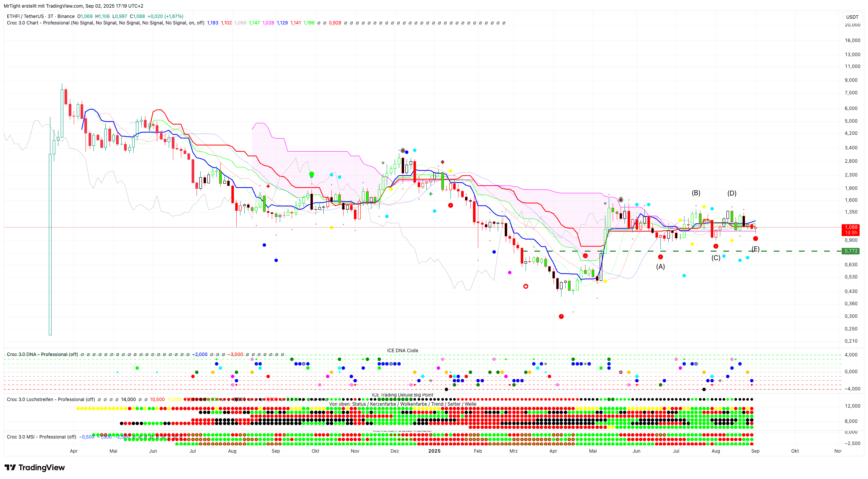
Task: Click the hollow red circle marker near March
Action: click(x=526, y=286)
